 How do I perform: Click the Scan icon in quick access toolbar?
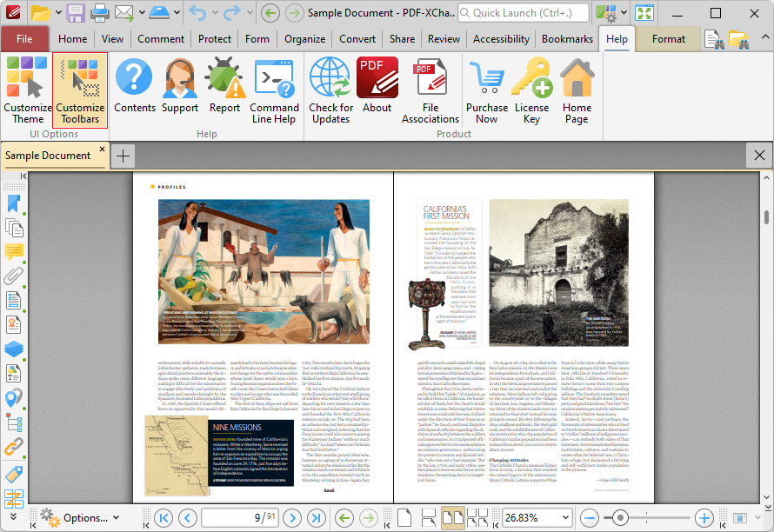coord(159,13)
